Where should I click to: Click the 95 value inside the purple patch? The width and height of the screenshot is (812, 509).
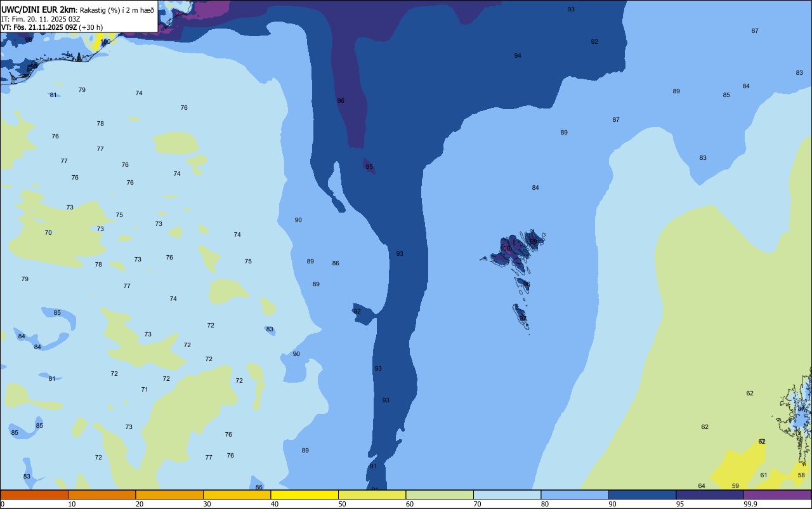click(369, 167)
